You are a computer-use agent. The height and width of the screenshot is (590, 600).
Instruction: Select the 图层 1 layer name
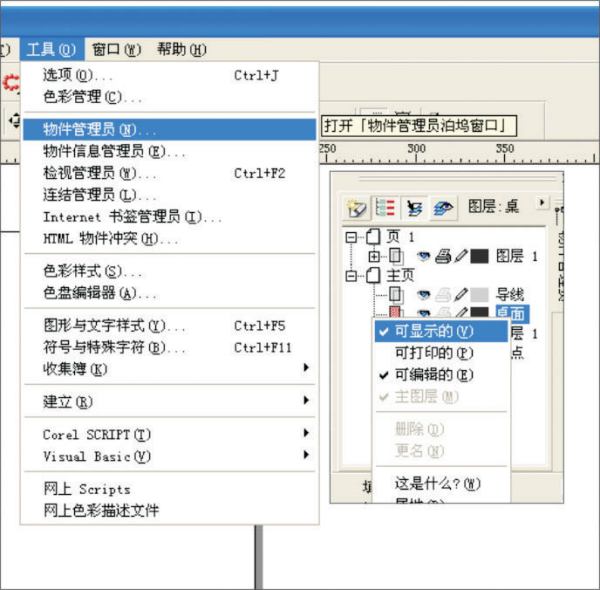coord(517,256)
